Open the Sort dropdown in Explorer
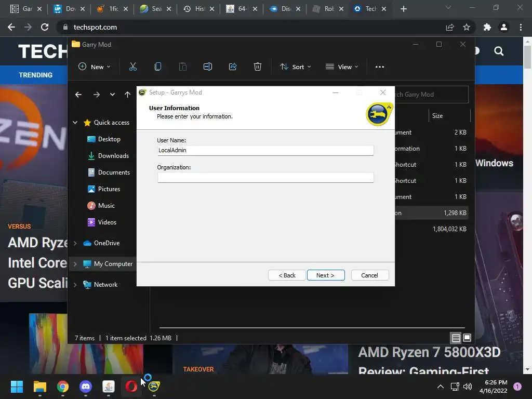 click(x=295, y=67)
